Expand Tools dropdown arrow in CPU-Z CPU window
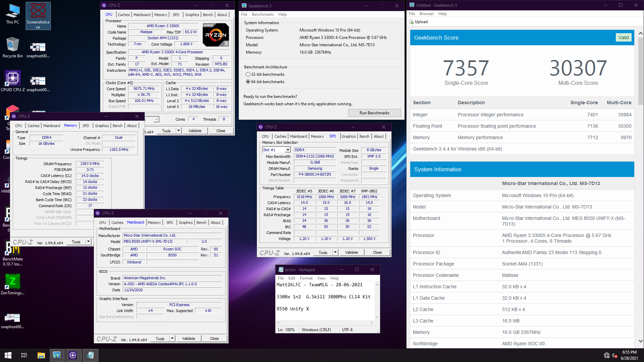 (x=178, y=131)
